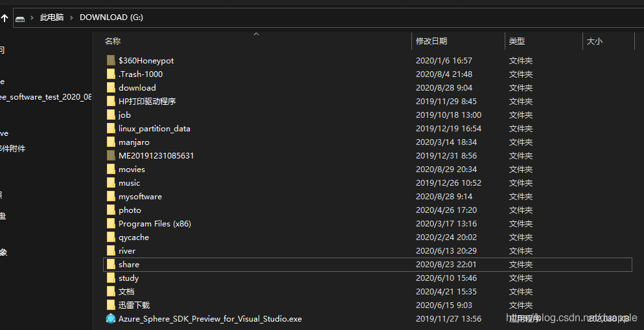644x330 pixels.
Task: Select the $360Honeypot folder name
Action: tap(146, 61)
